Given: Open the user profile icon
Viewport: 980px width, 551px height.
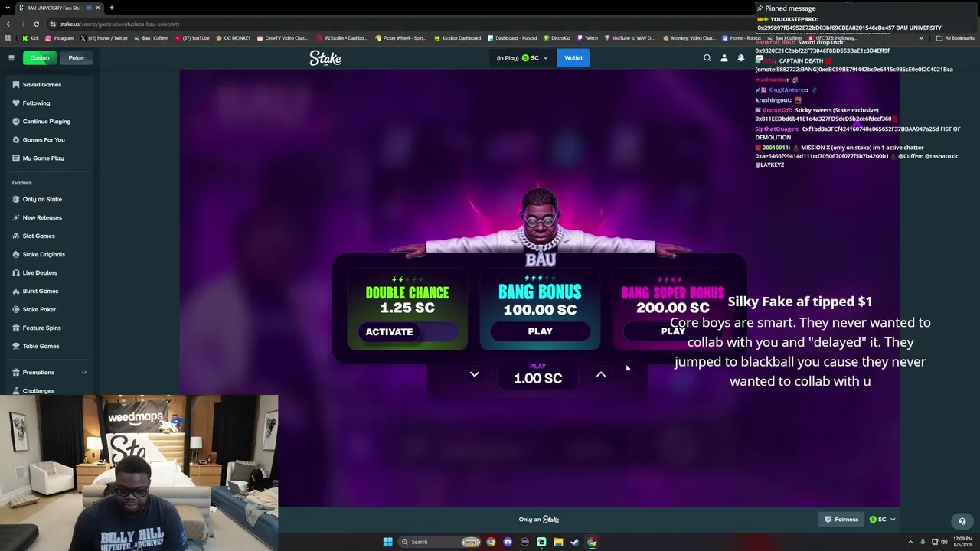Looking at the screenshot, I should click(724, 58).
